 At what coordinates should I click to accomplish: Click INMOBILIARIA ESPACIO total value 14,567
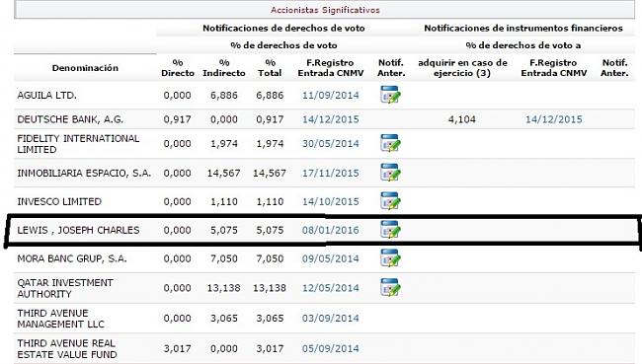pos(270,173)
